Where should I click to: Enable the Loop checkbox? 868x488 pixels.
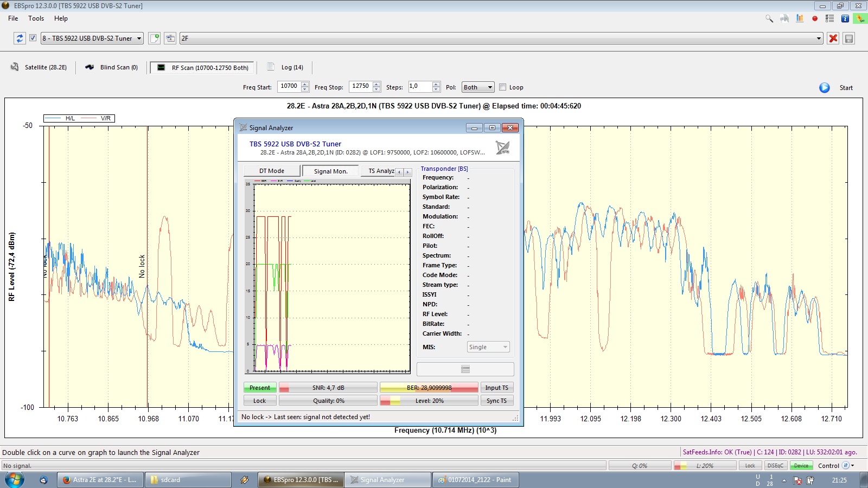[x=503, y=87]
